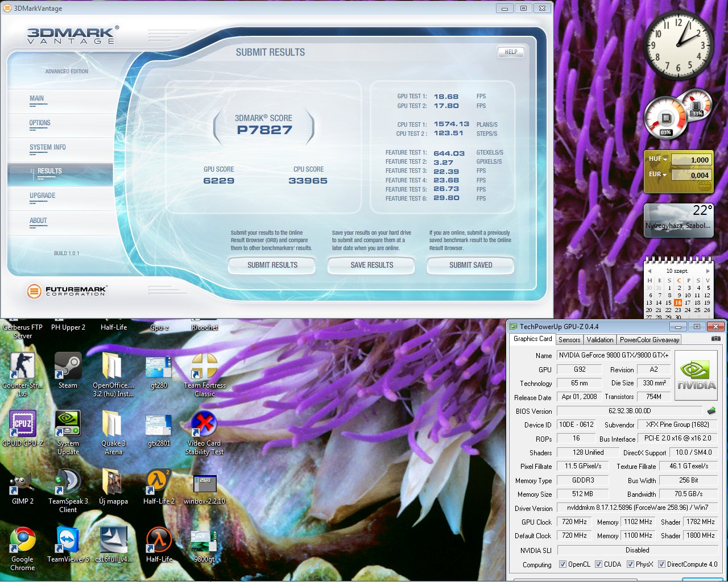Click the BIOS Version field 62.92.3B.00.0D
Screen dimensions: 728x582
[630, 411]
